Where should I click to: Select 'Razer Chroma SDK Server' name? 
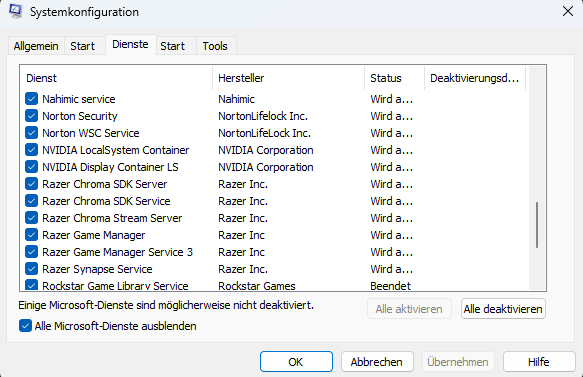104,184
